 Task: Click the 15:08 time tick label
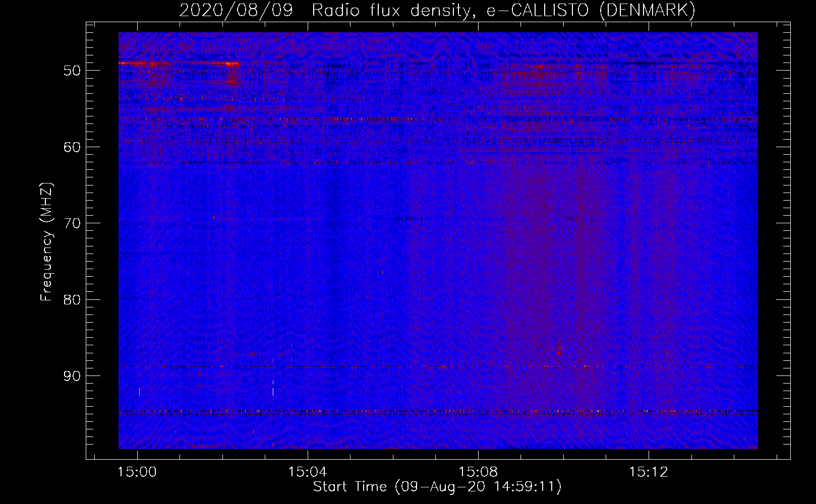pyautogui.click(x=478, y=472)
